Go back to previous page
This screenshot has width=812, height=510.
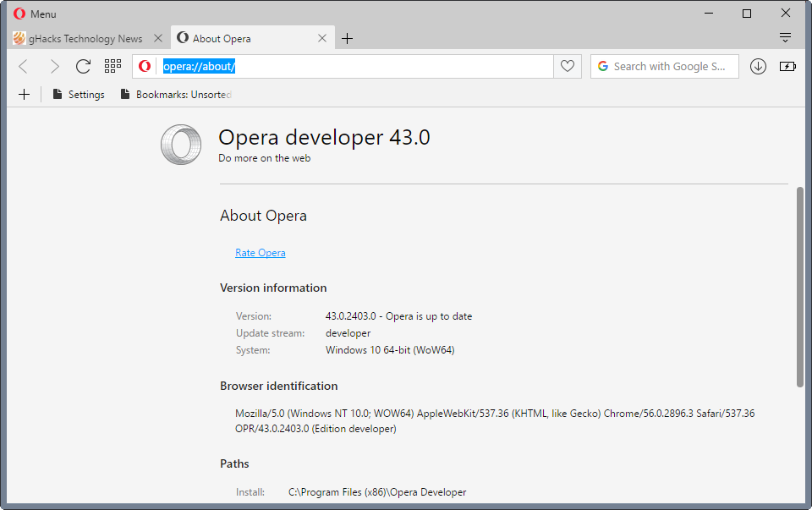click(x=24, y=67)
